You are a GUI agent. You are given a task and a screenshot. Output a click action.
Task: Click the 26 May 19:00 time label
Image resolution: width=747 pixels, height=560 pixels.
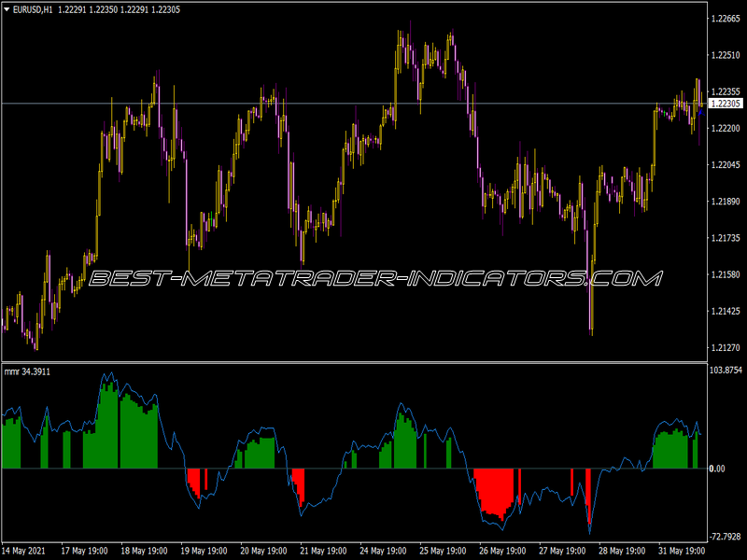pos(502,551)
